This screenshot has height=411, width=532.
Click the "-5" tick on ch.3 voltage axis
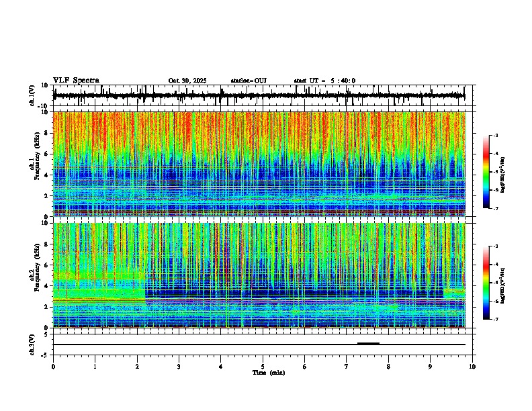pos(45,355)
